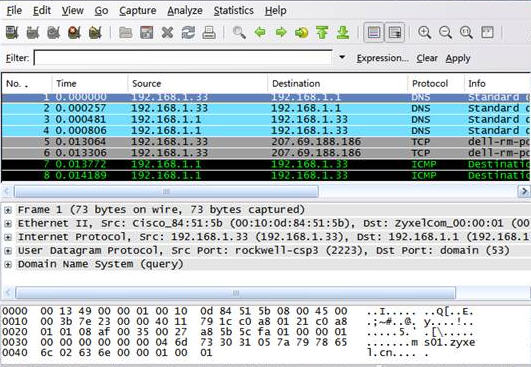Close capture file X icon

[167, 33]
